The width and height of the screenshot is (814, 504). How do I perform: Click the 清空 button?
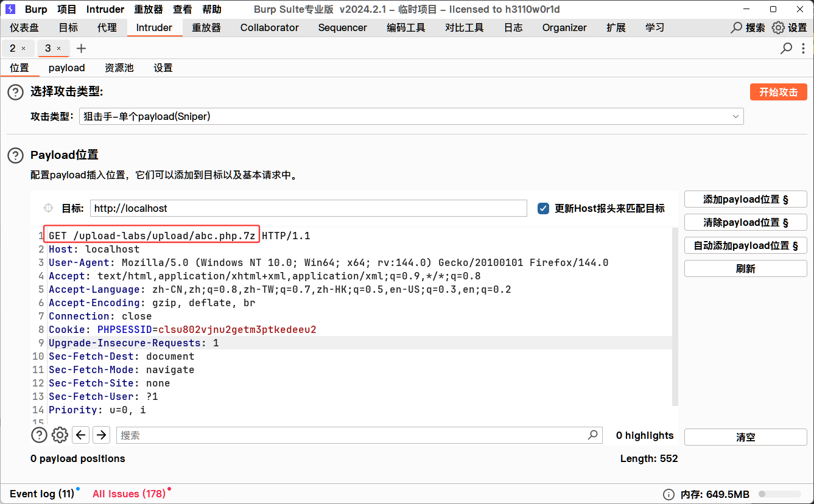pyautogui.click(x=746, y=437)
